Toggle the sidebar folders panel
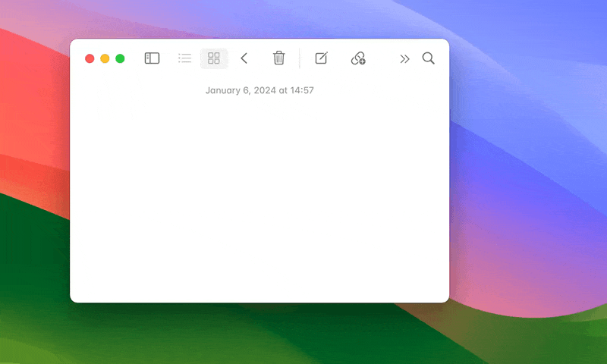This screenshot has height=364, width=607. pos(152,58)
